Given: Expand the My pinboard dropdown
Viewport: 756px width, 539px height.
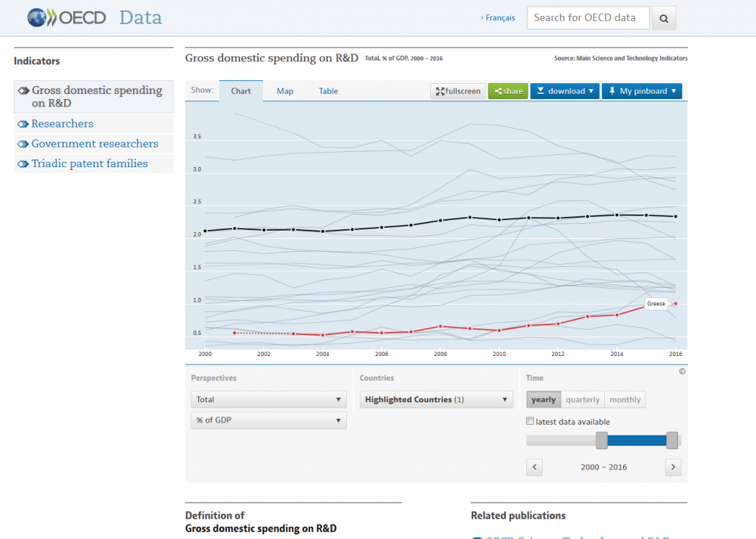Looking at the screenshot, I should 642,91.
